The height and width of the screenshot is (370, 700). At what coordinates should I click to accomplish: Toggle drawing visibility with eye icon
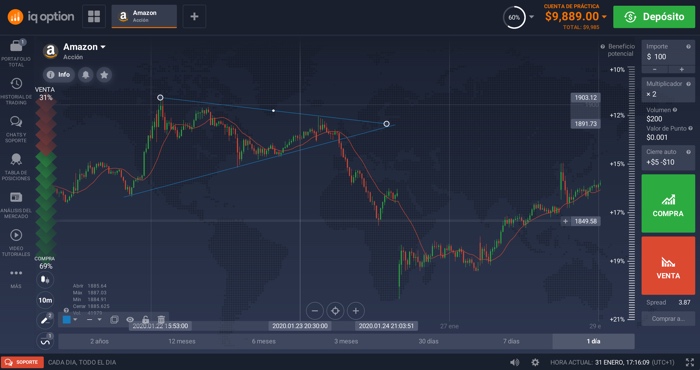click(130, 320)
